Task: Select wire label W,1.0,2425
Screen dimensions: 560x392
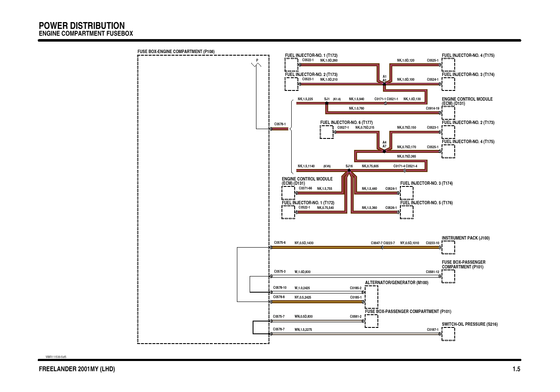Action: pos(302,288)
